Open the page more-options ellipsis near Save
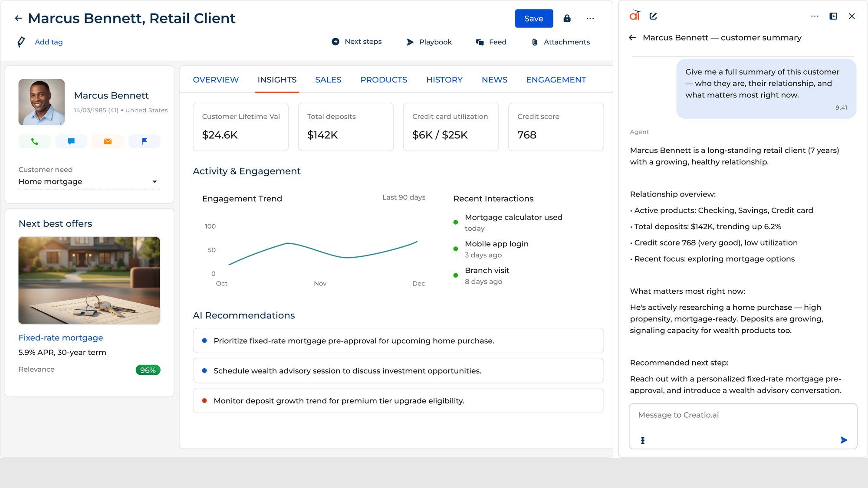The image size is (868, 488). tap(590, 18)
